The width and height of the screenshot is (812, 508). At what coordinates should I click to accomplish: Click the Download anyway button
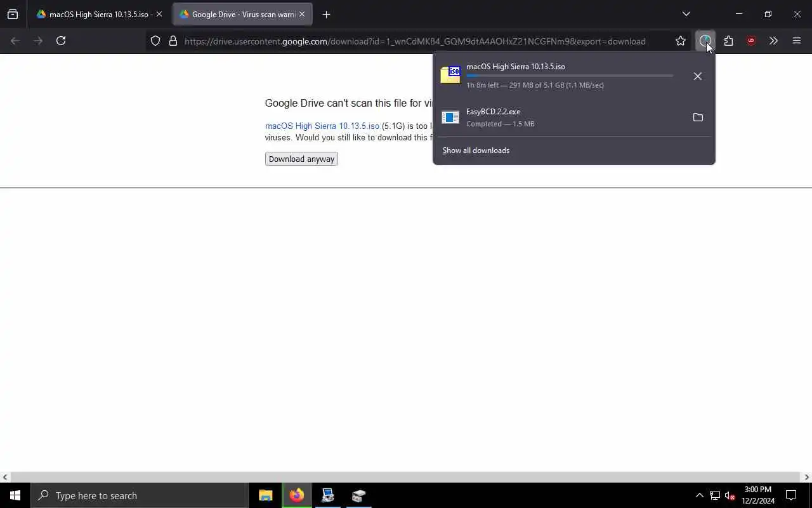(301, 159)
